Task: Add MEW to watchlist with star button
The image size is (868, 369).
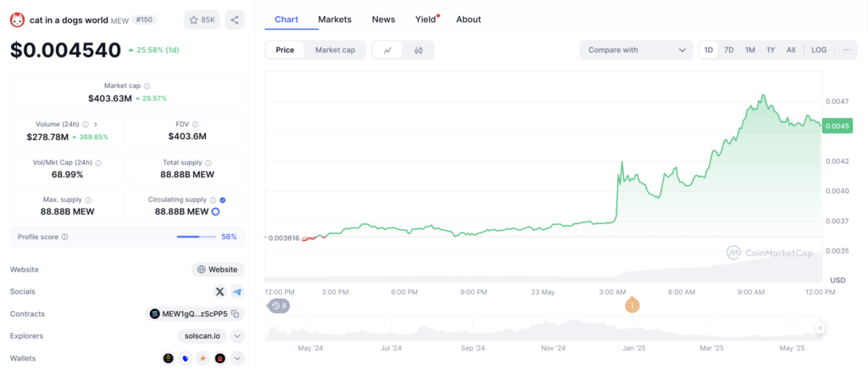Action: [x=202, y=20]
